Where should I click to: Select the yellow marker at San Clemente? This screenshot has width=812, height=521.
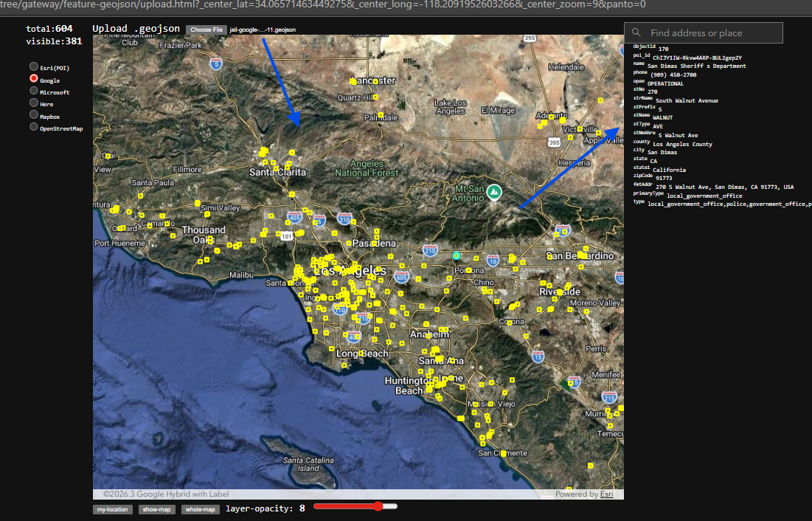[504, 453]
